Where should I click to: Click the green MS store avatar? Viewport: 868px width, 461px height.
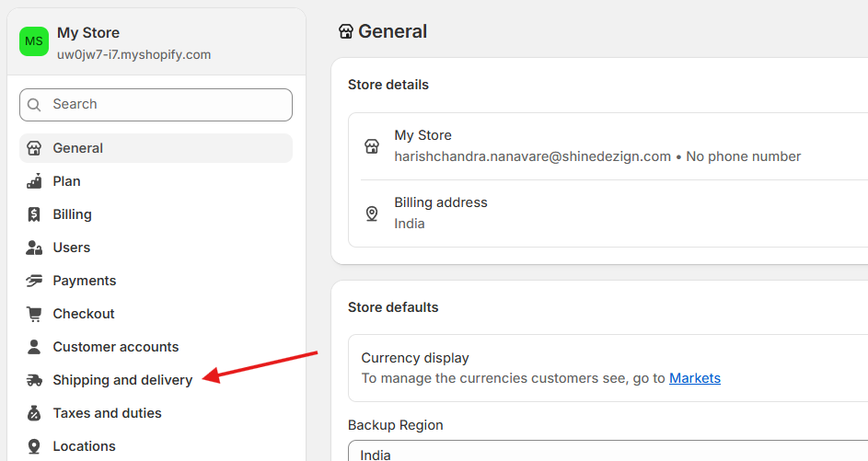[34, 41]
